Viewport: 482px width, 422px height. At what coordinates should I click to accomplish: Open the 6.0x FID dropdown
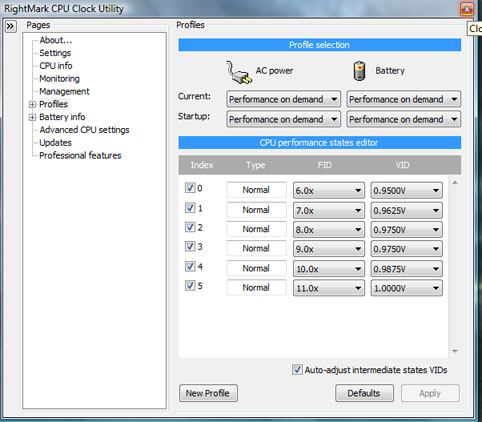pyautogui.click(x=329, y=190)
